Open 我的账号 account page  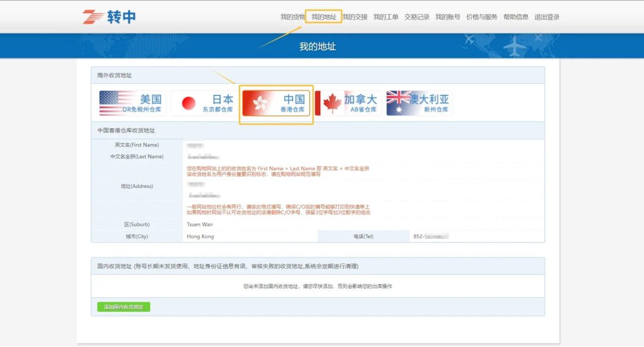448,17
